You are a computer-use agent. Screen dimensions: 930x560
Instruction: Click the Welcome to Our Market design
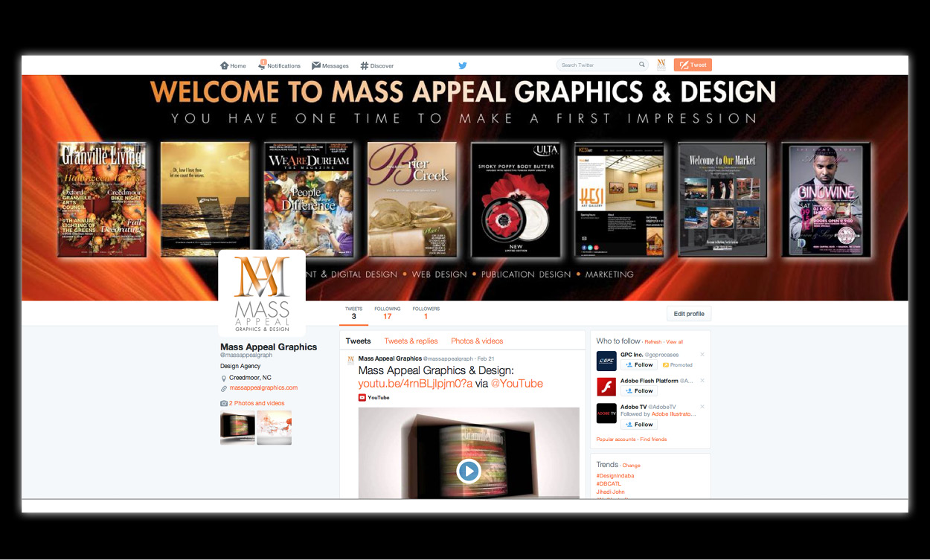click(x=722, y=199)
